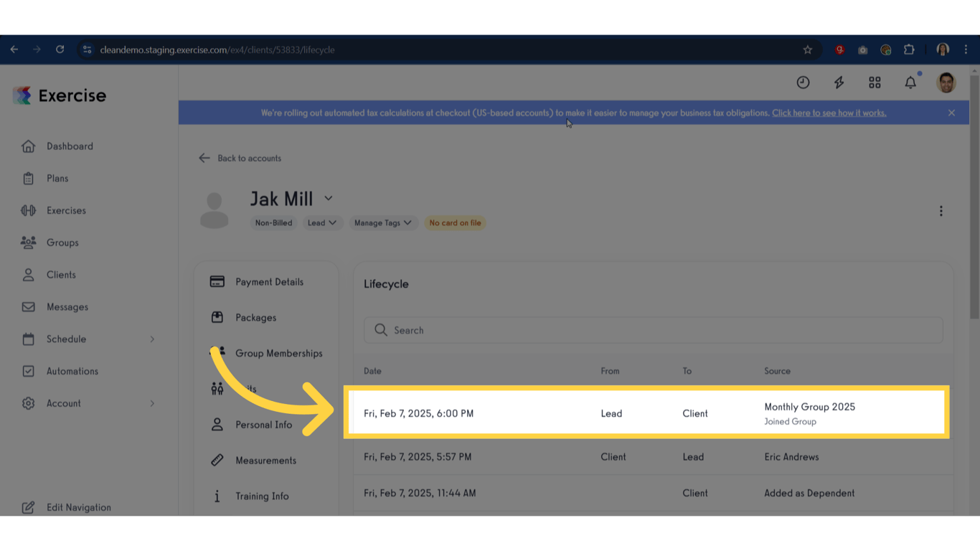Open the browser extensions puzzle icon
Viewport: 980px width, 551px height.
coord(909,50)
